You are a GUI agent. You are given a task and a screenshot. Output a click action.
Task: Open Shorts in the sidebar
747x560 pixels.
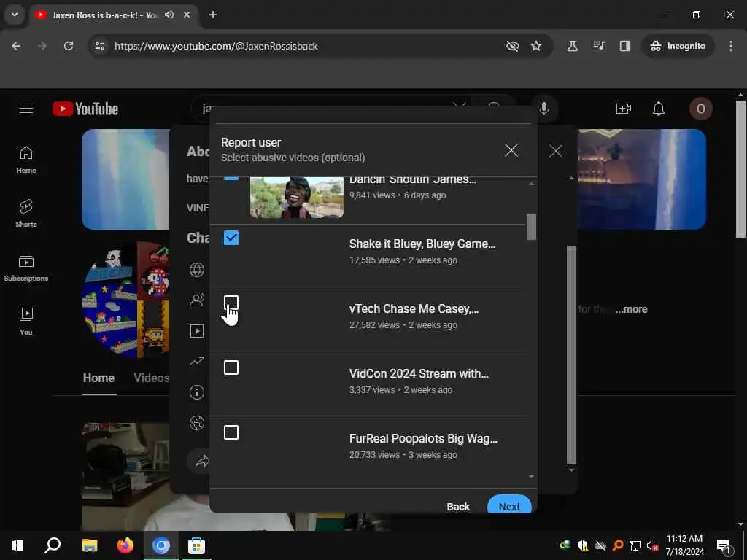(26, 214)
